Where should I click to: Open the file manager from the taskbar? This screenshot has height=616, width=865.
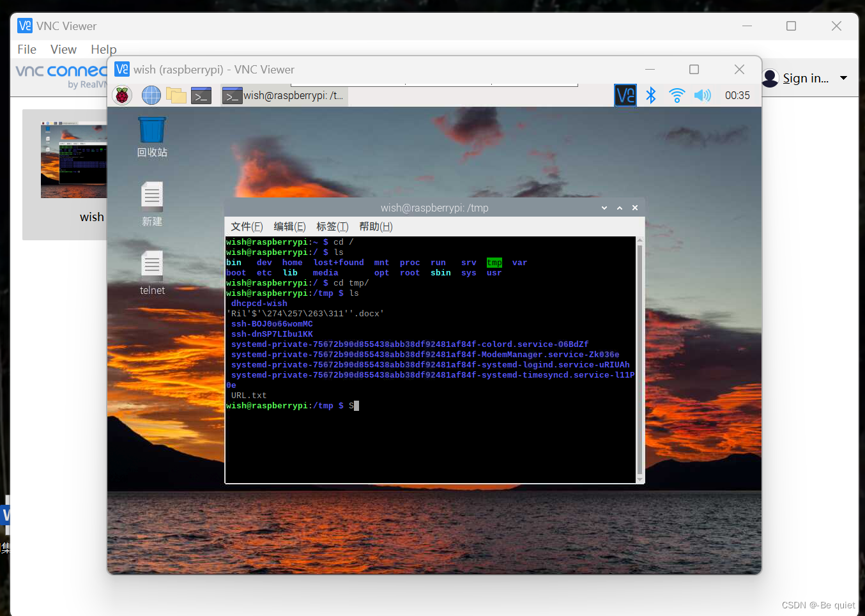point(176,95)
